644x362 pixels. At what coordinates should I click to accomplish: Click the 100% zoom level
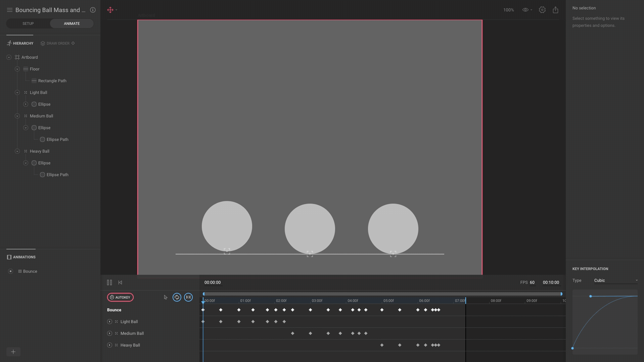tap(508, 10)
